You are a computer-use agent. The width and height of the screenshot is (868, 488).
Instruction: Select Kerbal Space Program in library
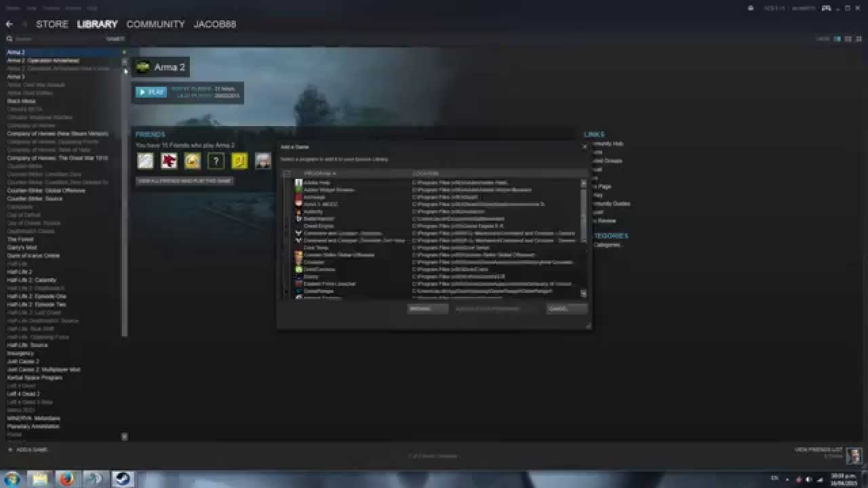point(35,378)
